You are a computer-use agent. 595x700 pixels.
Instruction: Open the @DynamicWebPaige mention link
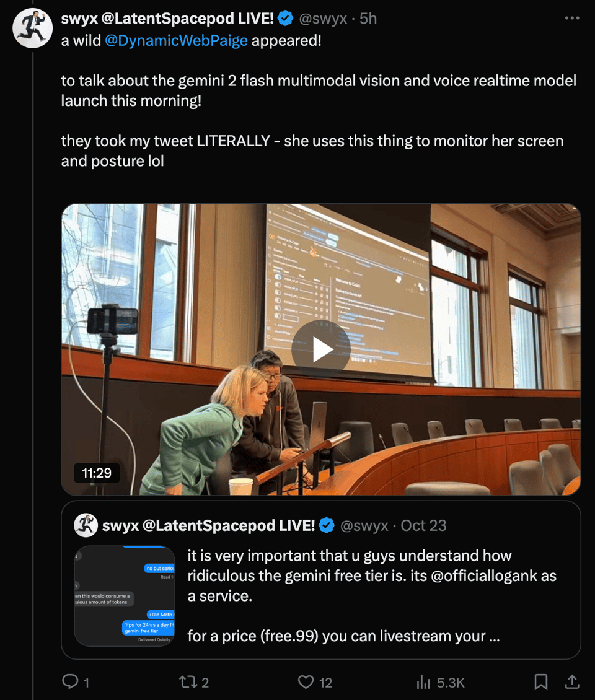pos(176,41)
